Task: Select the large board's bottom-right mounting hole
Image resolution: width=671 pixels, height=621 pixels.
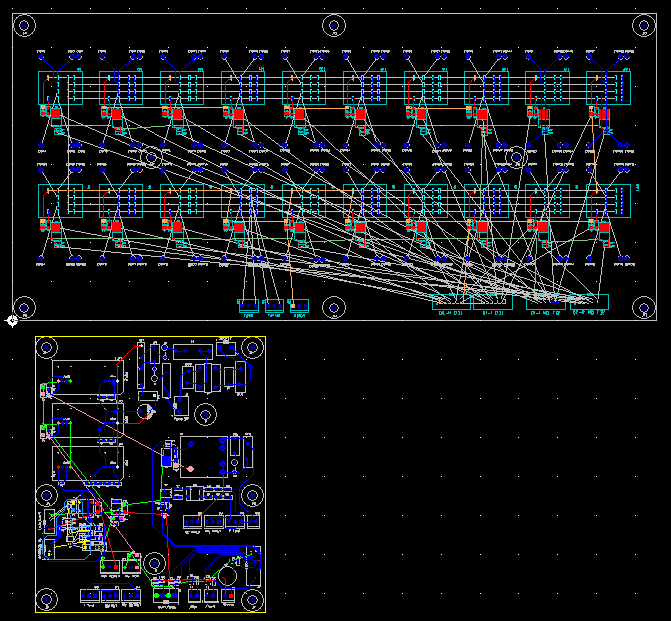Action: pos(641,307)
